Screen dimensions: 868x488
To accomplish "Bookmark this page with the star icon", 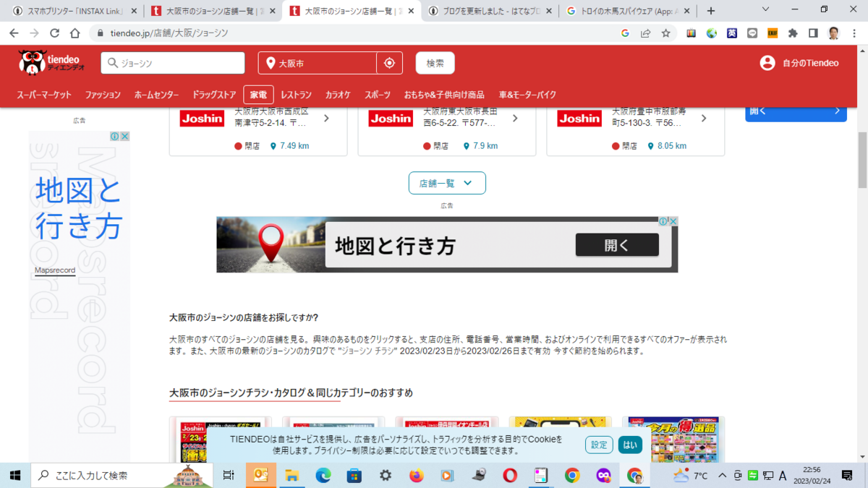I will click(666, 33).
